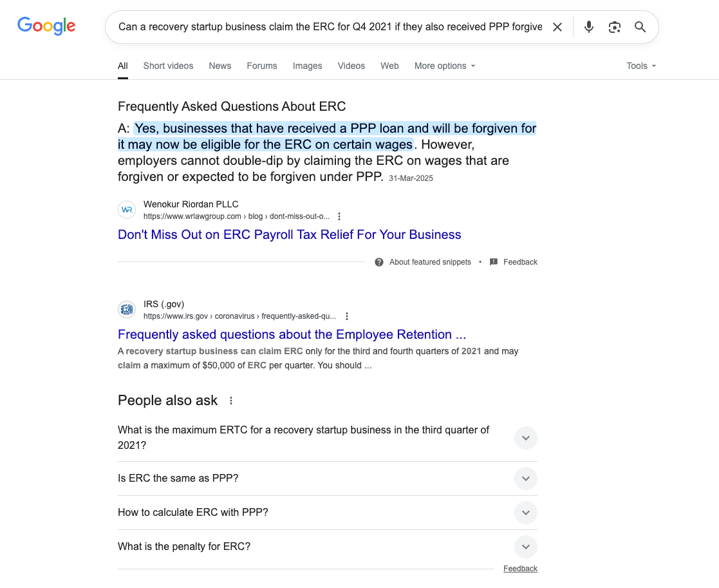Open IRS 'Frequently asked questions about the Employee Retention' link
Screen dimensions: 719x588
292,335
